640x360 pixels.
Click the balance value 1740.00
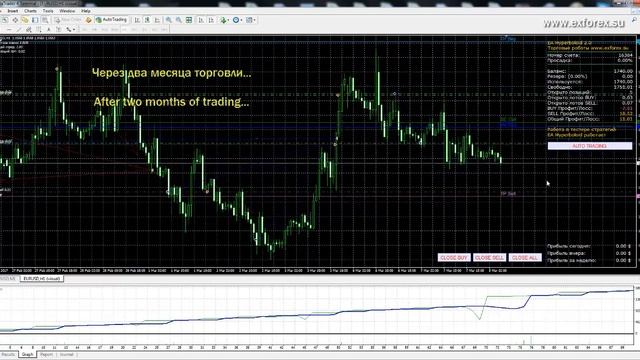coord(623,71)
